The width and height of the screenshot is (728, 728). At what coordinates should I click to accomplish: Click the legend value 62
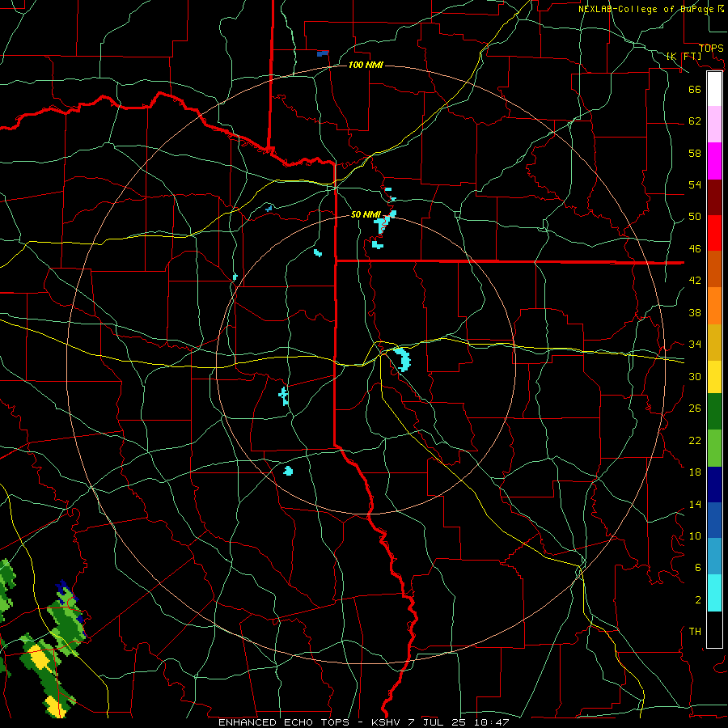pos(695,121)
